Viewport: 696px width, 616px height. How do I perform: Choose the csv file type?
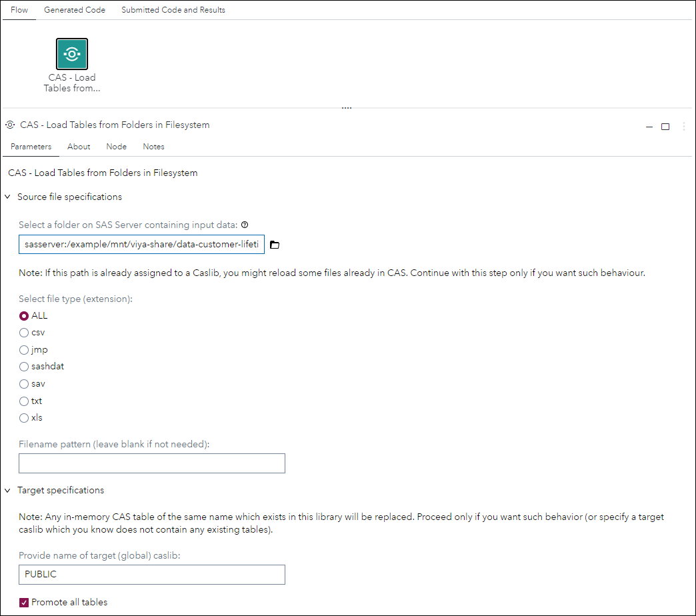(24, 333)
